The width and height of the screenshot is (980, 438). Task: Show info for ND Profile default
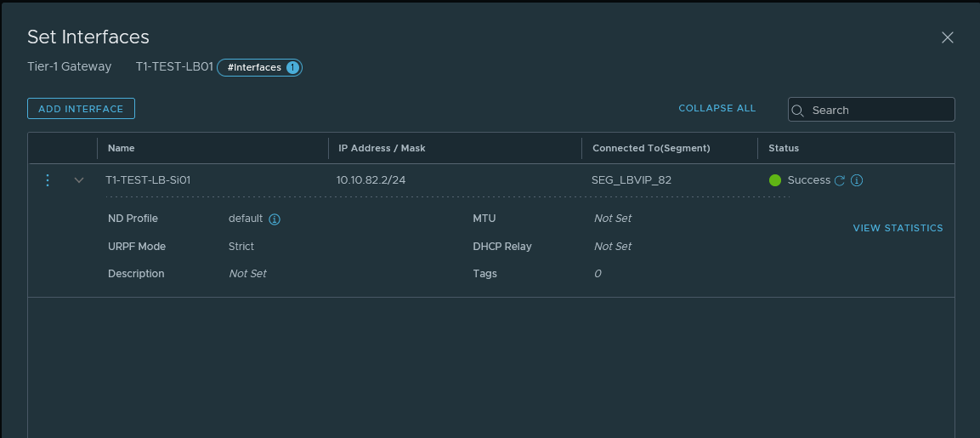pyautogui.click(x=275, y=219)
